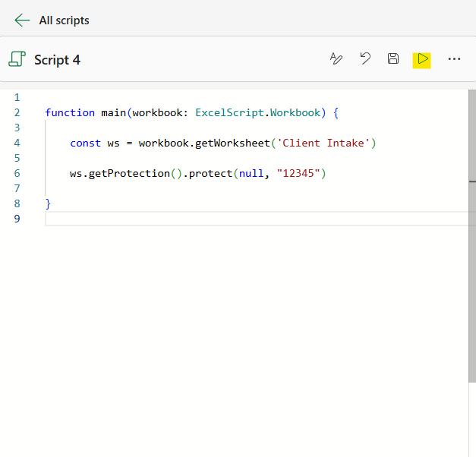Click the script scroll icon beside Script 4

17,59
